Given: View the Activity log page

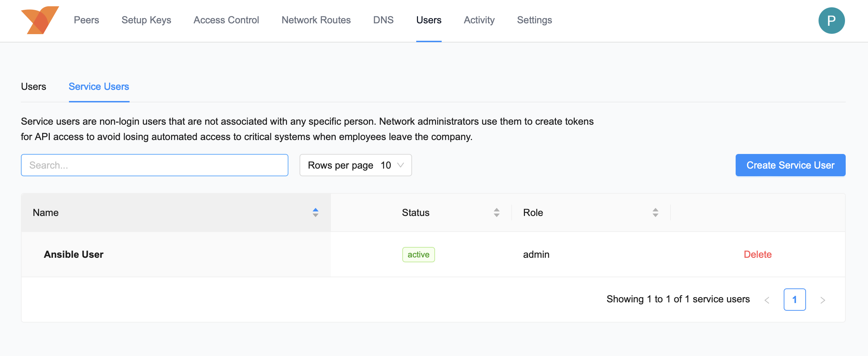Looking at the screenshot, I should (x=479, y=20).
